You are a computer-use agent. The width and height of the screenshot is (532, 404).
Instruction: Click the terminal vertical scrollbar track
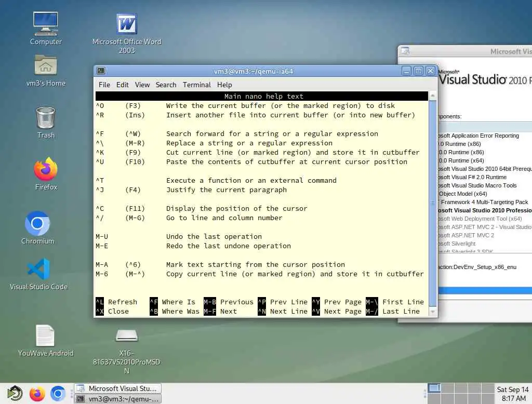pos(433,204)
